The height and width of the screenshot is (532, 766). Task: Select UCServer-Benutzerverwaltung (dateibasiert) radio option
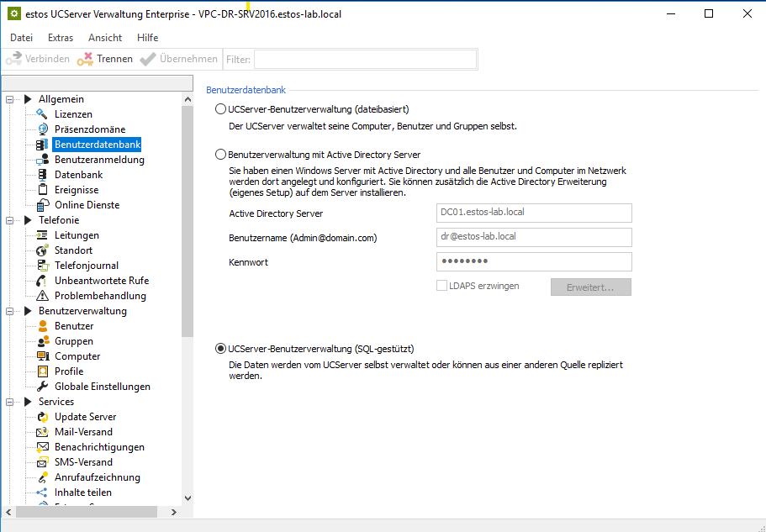221,109
